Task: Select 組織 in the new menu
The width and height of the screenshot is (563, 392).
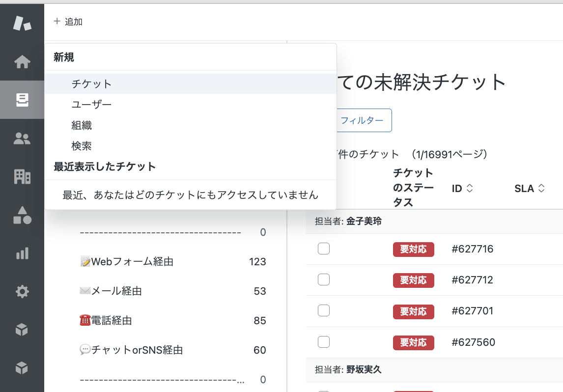Action: tap(191, 125)
